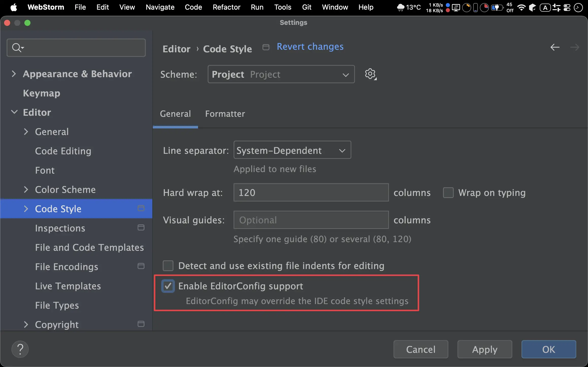Enable the Wrap on typing checkbox

click(448, 193)
